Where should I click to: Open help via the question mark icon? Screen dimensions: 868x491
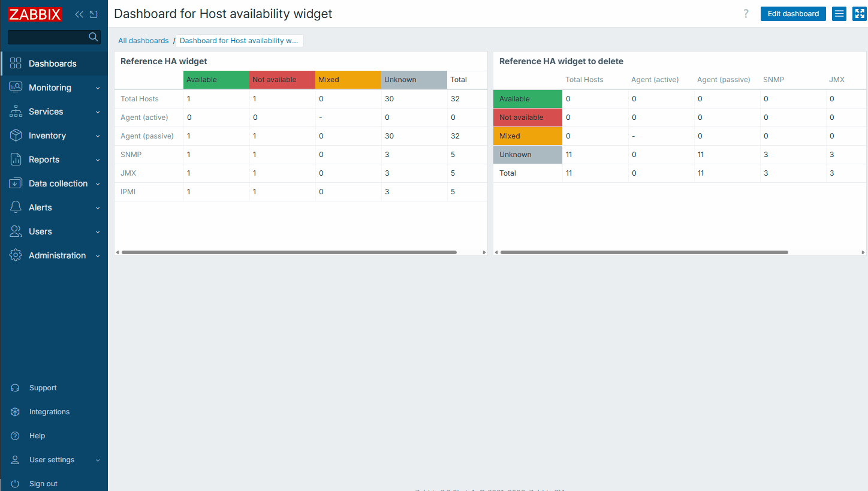746,14
